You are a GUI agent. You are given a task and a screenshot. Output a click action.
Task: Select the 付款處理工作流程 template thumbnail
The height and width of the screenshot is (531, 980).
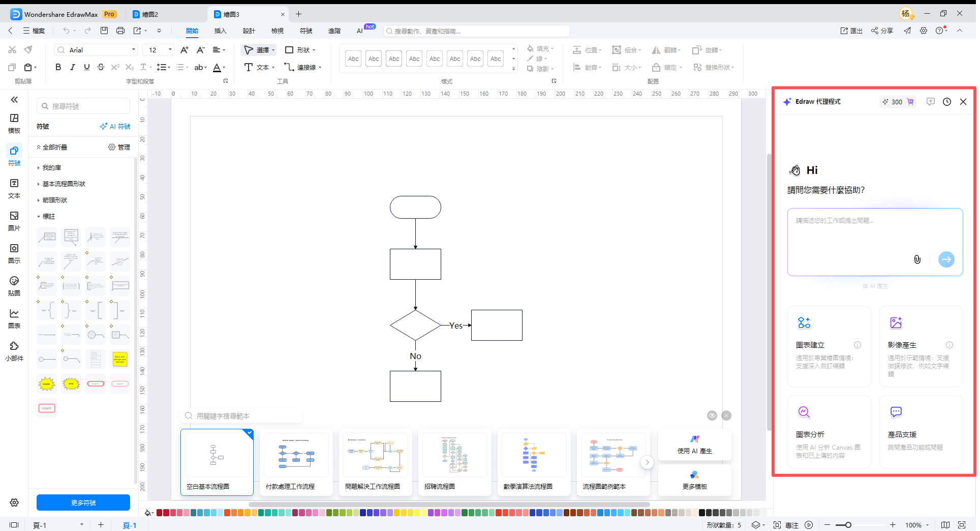pos(296,462)
